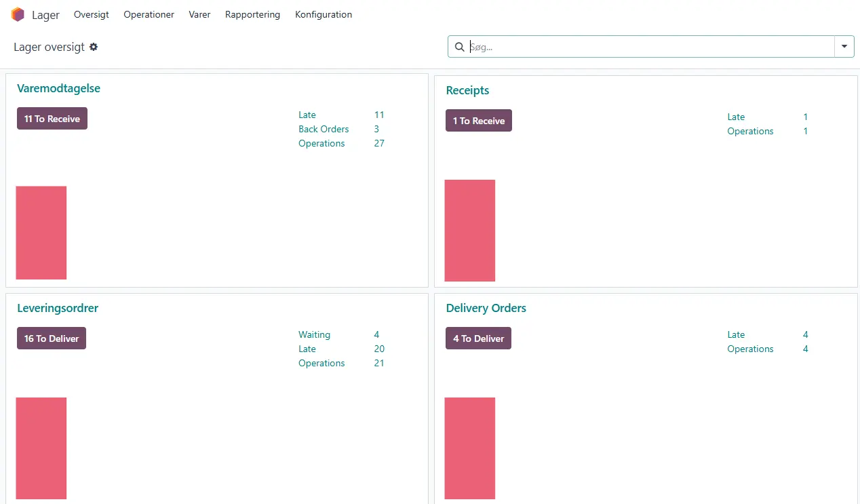Click Back Orders link in Varemodtagelse
Screen dimensions: 860x504
[324, 129]
